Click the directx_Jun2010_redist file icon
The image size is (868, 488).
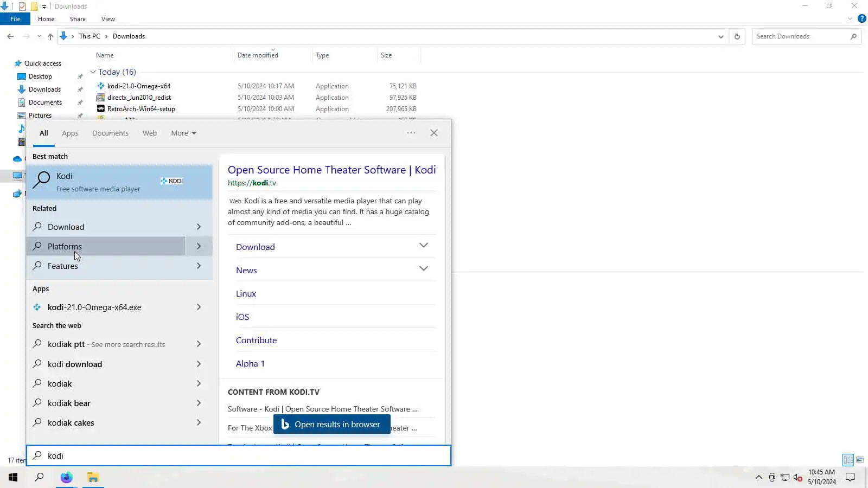(100, 98)
